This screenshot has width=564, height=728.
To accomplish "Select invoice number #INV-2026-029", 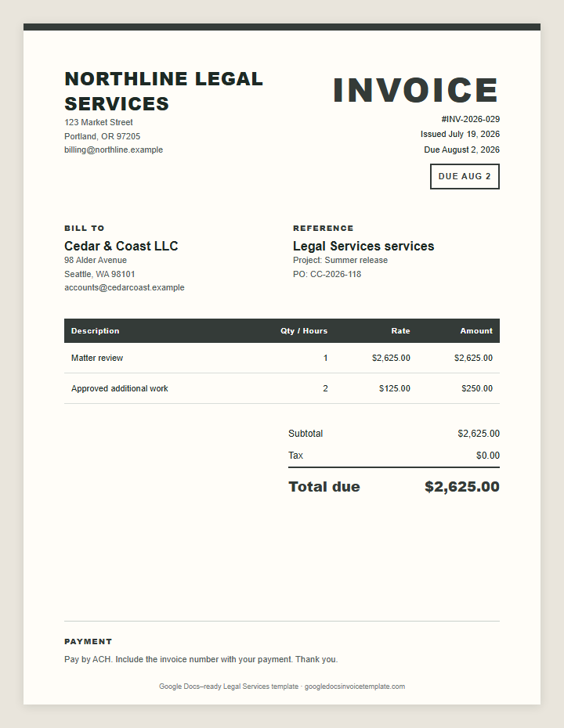I will (x=471, y=119).
